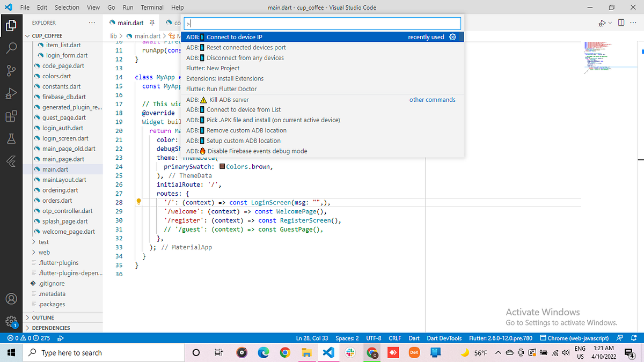
Task: Open the Testing beaker view
Action: [x=11, y=139]
